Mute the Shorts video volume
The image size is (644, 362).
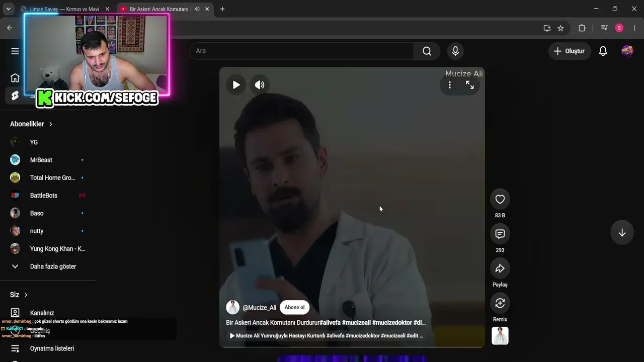pos(260,85)
